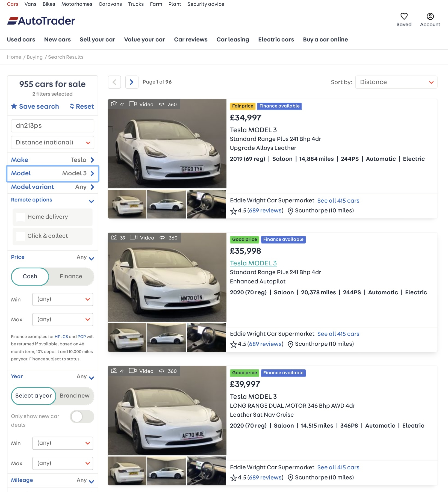Go to next results page arrow

(132, 82)
